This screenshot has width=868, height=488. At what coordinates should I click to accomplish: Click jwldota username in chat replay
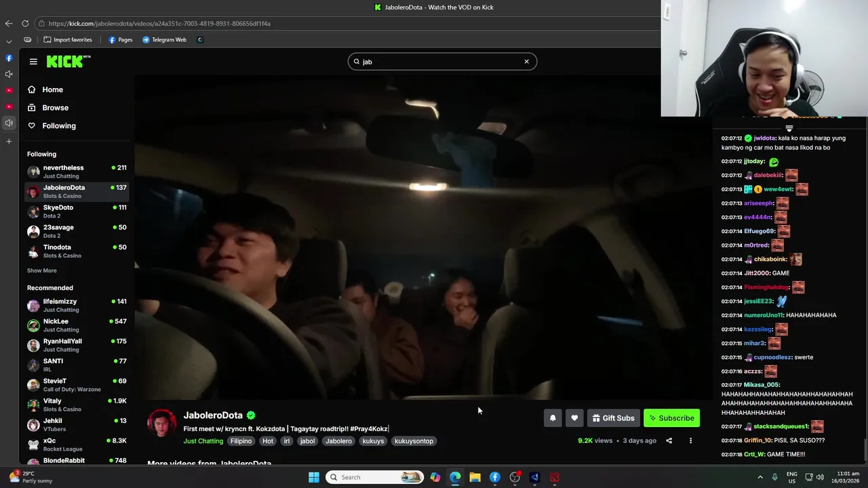[x=765, y=138]
